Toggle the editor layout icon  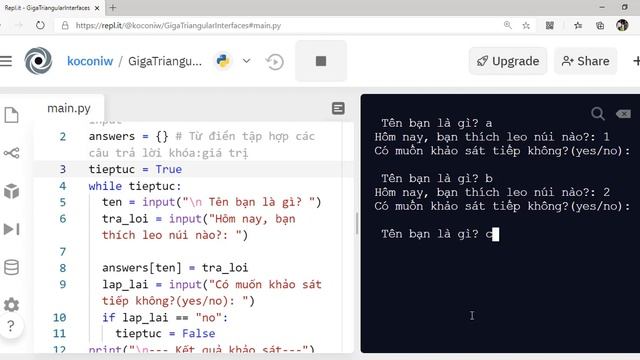[x=338, y=109]
